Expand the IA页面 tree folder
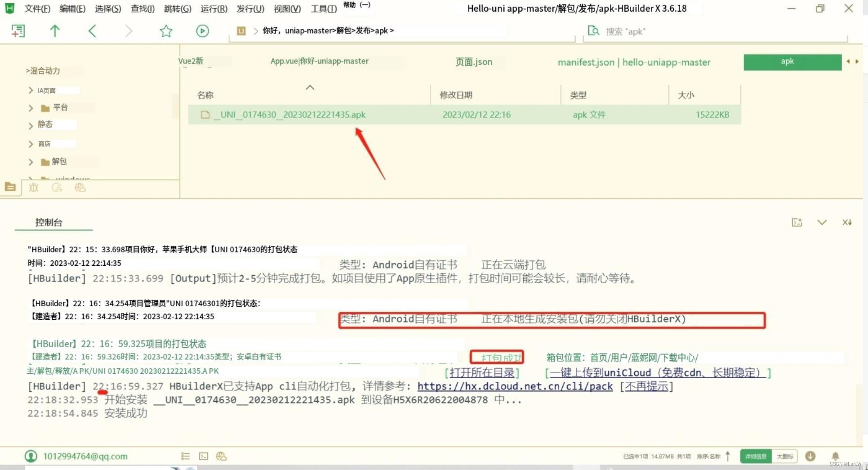 [x=31, y=90]
